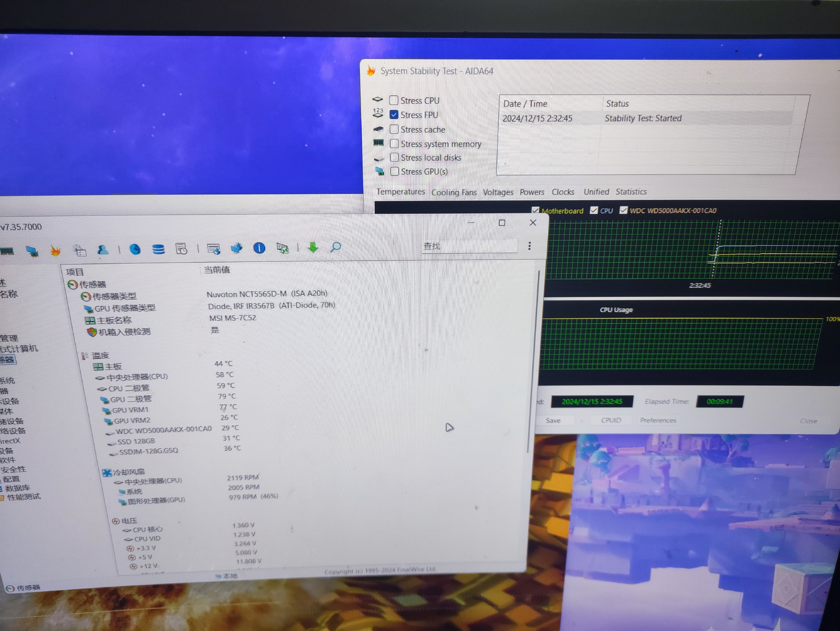The height and width of the screenshot is (631, 840).
Task: Click the monitor diagnostics toolbar icon
Action: [x=32, y=251]
